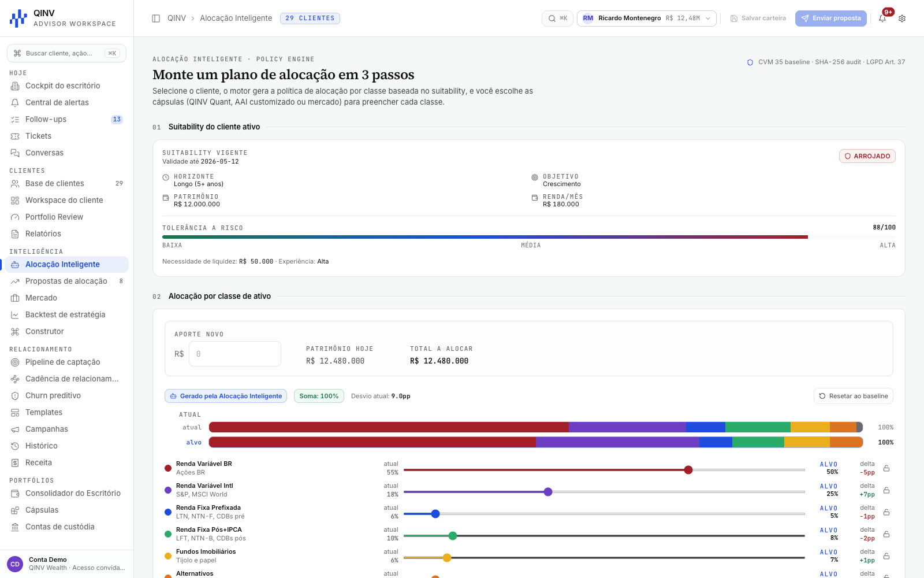Open Follow-ups menu item
The image size is (924, 578).
pos(66,119)
